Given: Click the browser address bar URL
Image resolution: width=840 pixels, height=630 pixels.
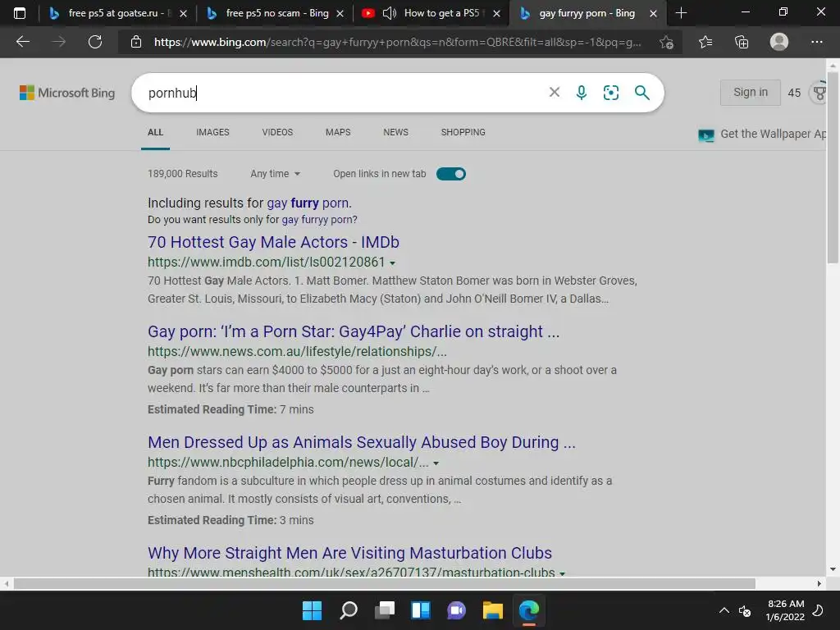Looking at the screenshot, I should 398,42.
